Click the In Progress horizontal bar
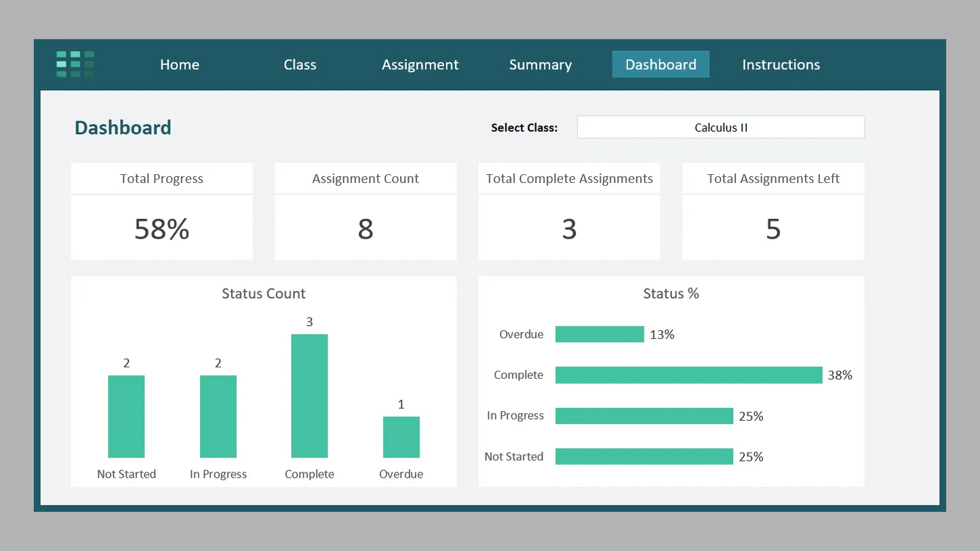Viewport: 980px width, 551px height. [x=644, y=416]
